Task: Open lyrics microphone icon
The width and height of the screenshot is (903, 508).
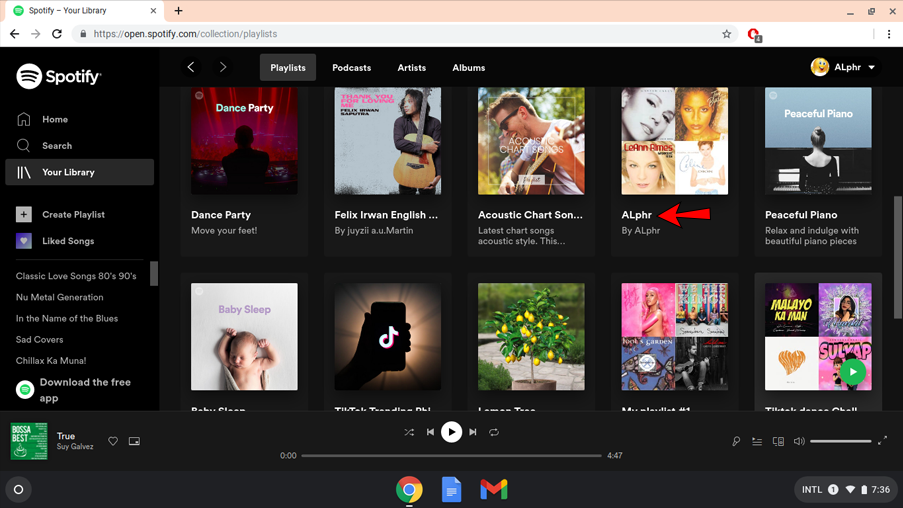Action: click(x=736, y=441)
